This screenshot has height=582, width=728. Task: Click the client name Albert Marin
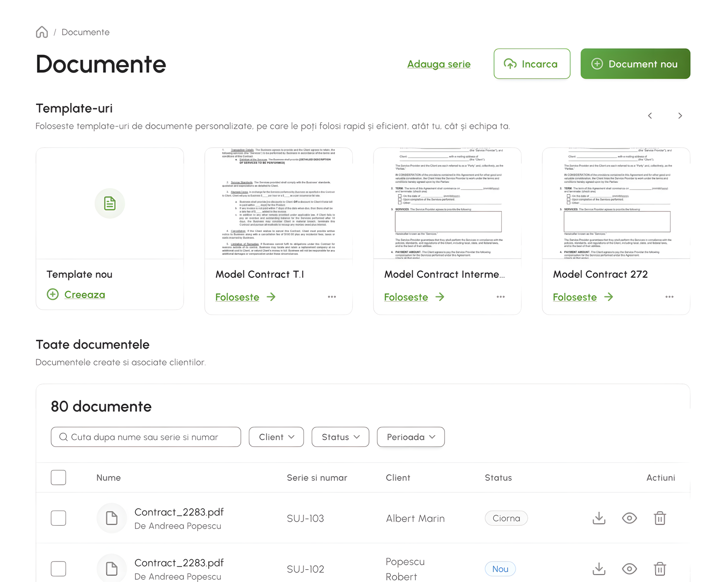click(415, 518)
